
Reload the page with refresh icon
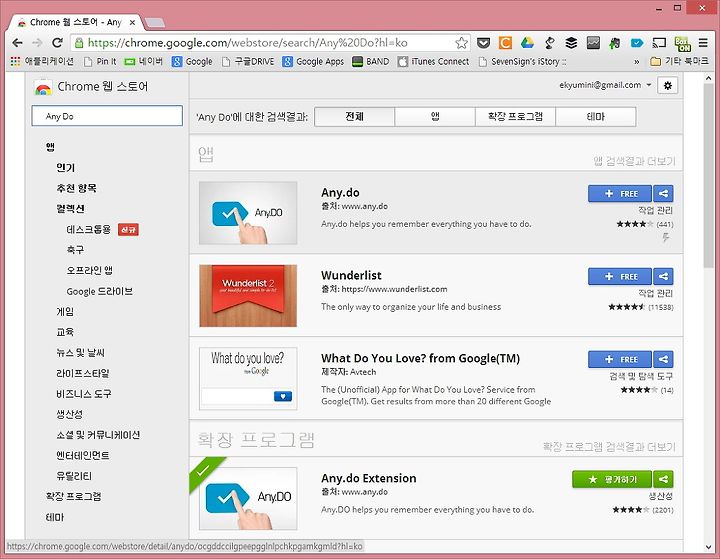click(57, 43)
